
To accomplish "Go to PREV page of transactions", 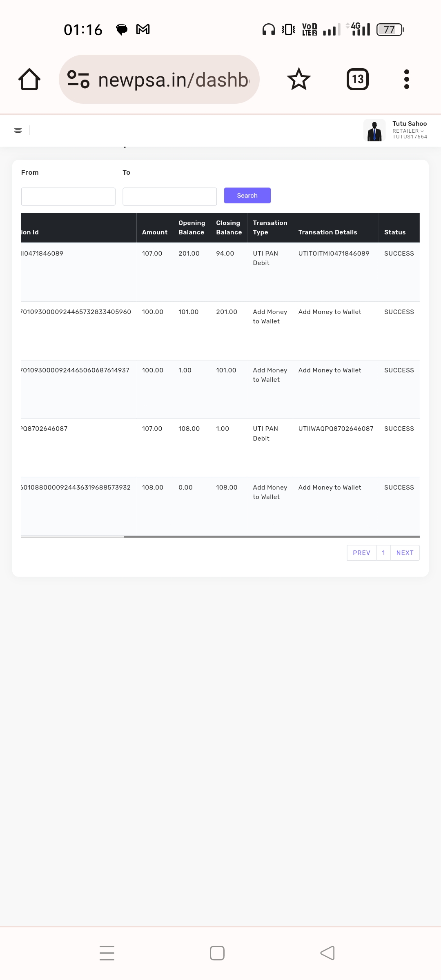I will 361,553.
